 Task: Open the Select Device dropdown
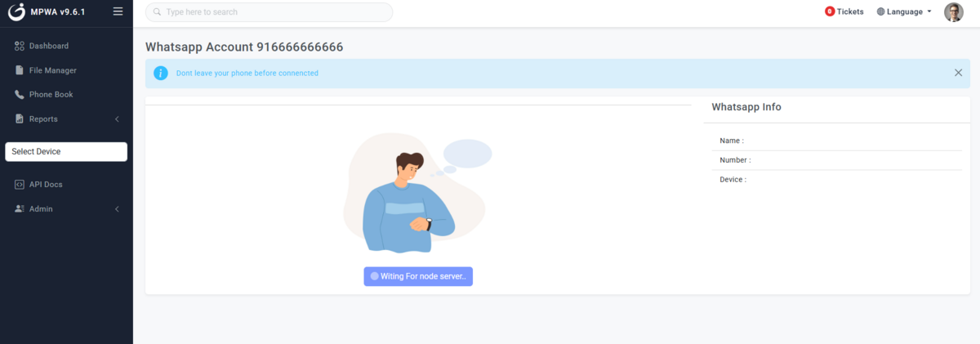[66, 151]
